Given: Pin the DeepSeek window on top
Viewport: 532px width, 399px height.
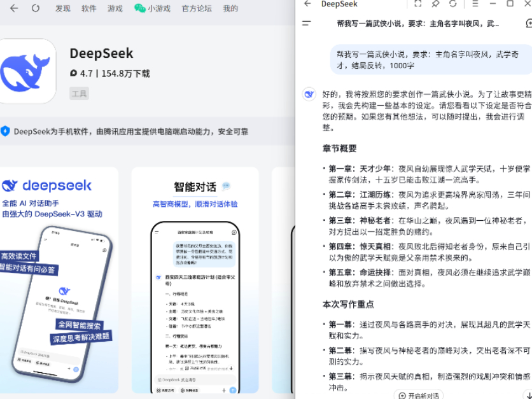Looking at the screenshot, I should [435, 3].
